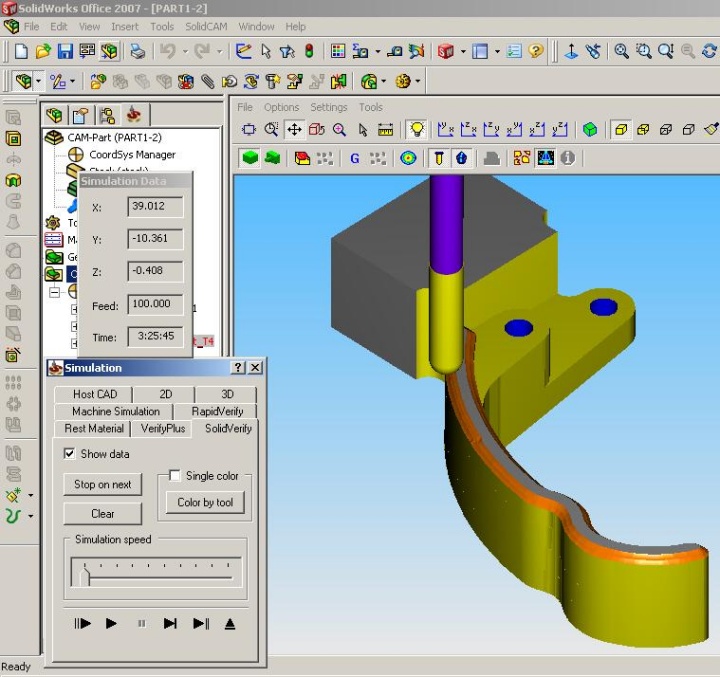The image size is (720, 677).
Task: Uncheck the Show data checkbox
Action: (x=69, y=454)
